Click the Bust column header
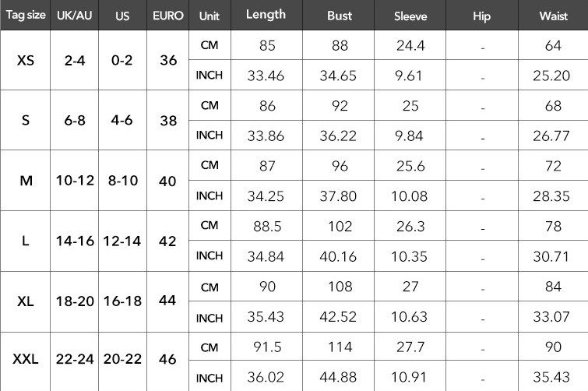This screenshot has height=391, width=588. 339,15
